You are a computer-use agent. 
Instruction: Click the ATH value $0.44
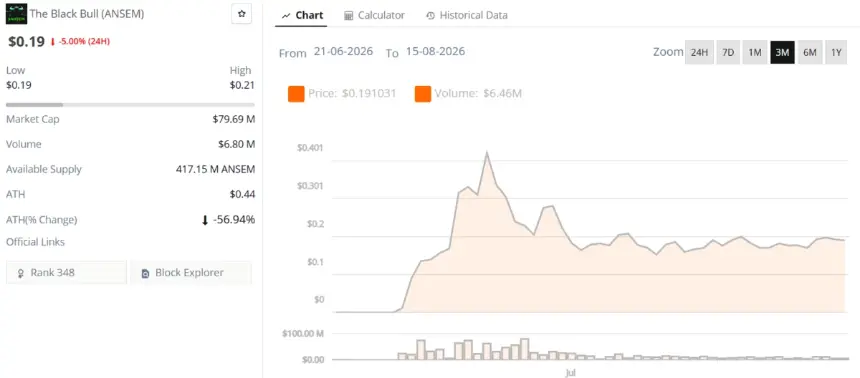point(242,194)
